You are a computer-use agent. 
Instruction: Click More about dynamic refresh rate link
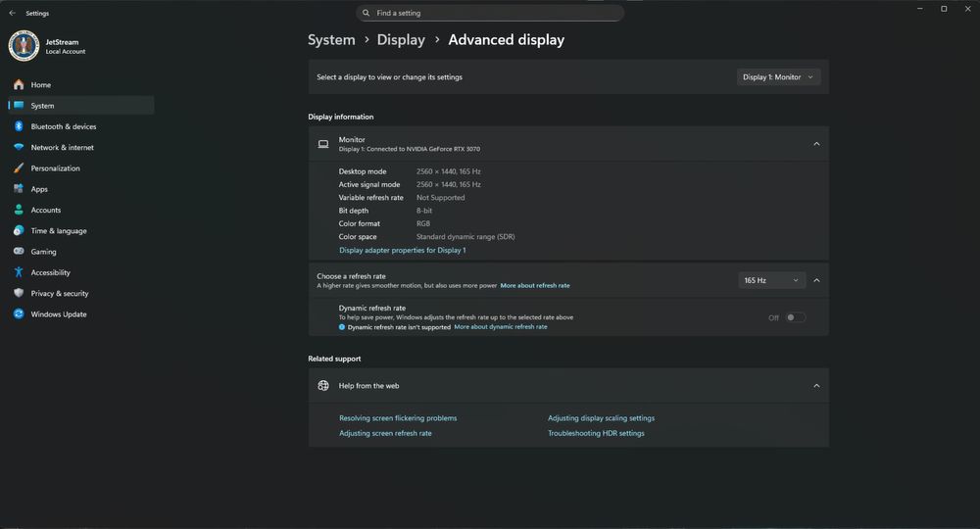pyautogui.click(x=501, y=326)
